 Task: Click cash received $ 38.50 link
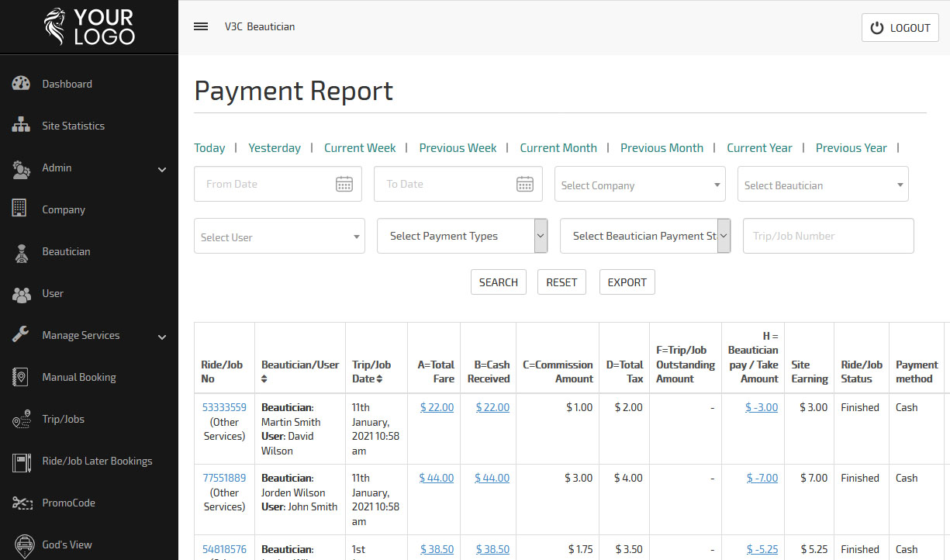click(x=492, y=549)
